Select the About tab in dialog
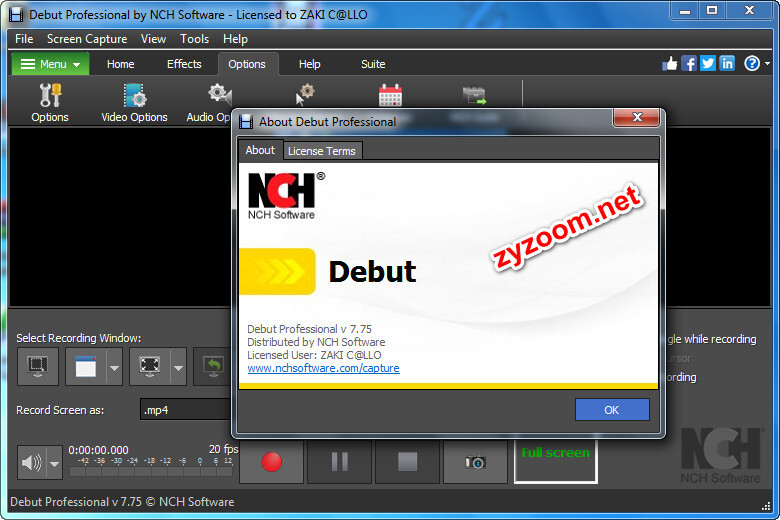 tap(260, 150)
